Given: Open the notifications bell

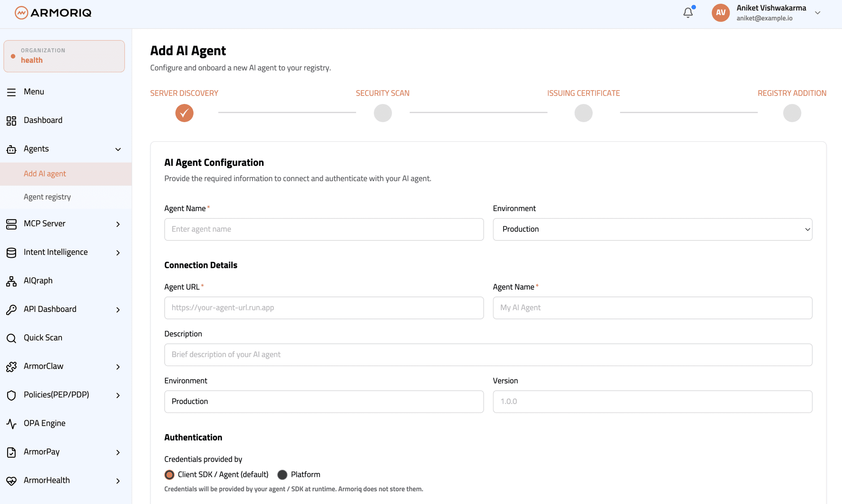Looking at the screenshot, I should 688,13.
